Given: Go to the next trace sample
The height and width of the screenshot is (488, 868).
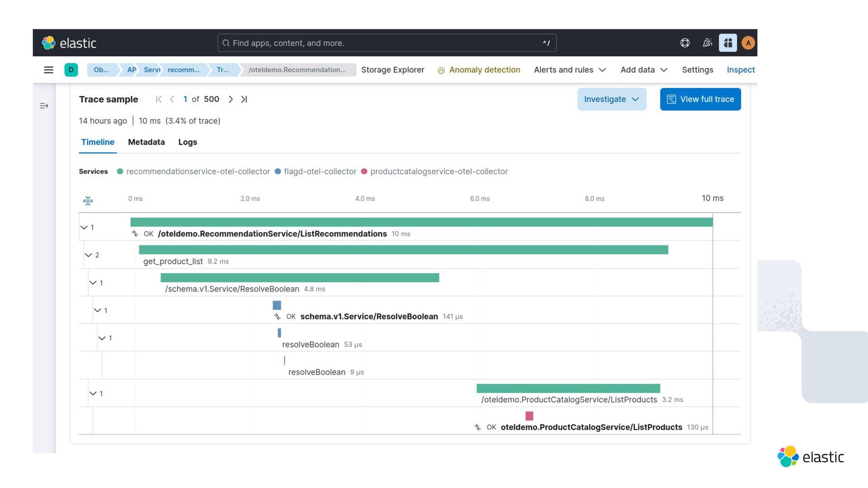Looking at the screenshot, I should 231,99.
